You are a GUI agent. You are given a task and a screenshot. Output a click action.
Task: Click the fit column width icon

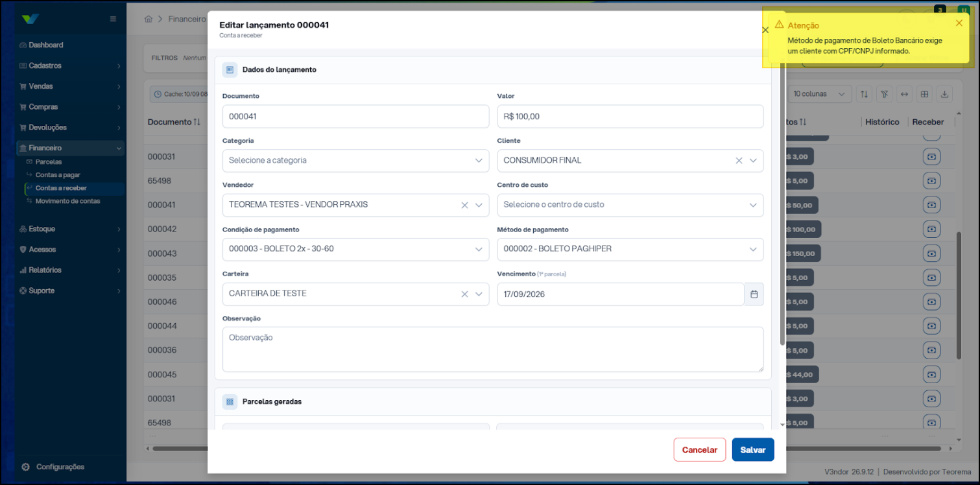pyautogui.click(x=904, y=94)
